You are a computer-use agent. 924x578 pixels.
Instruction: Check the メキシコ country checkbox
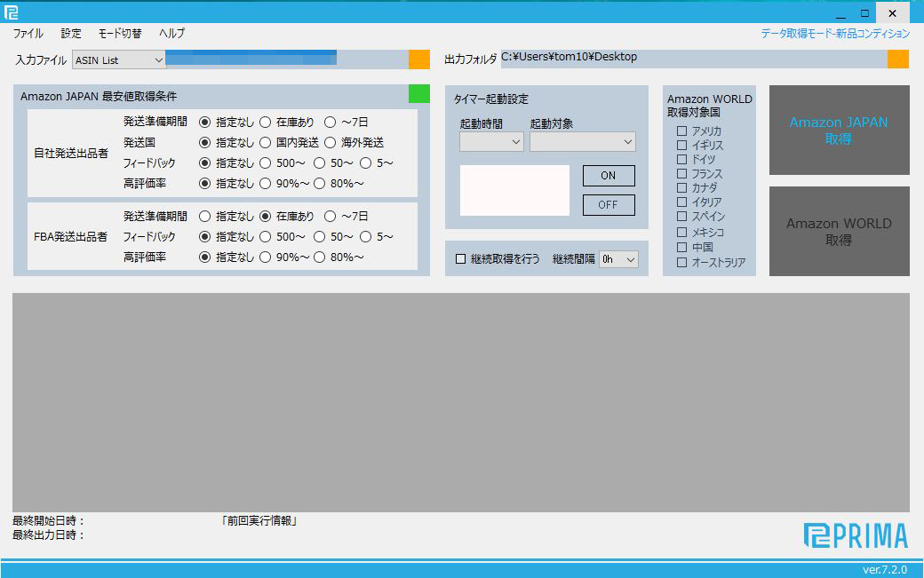point(681,232)
